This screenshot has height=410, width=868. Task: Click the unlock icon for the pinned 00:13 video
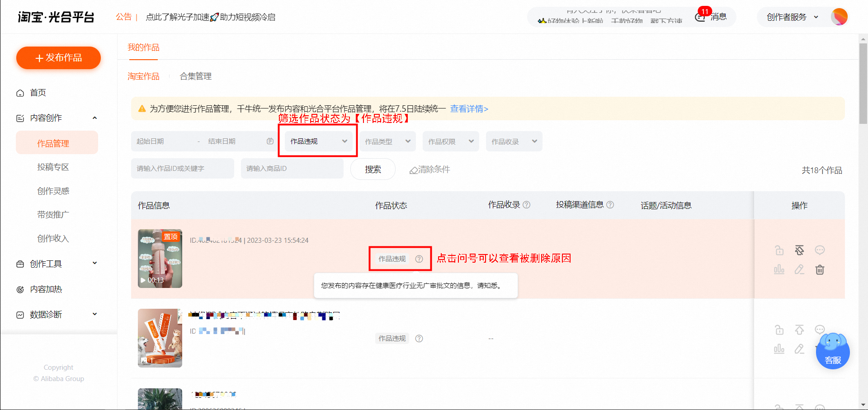point(779,250)
